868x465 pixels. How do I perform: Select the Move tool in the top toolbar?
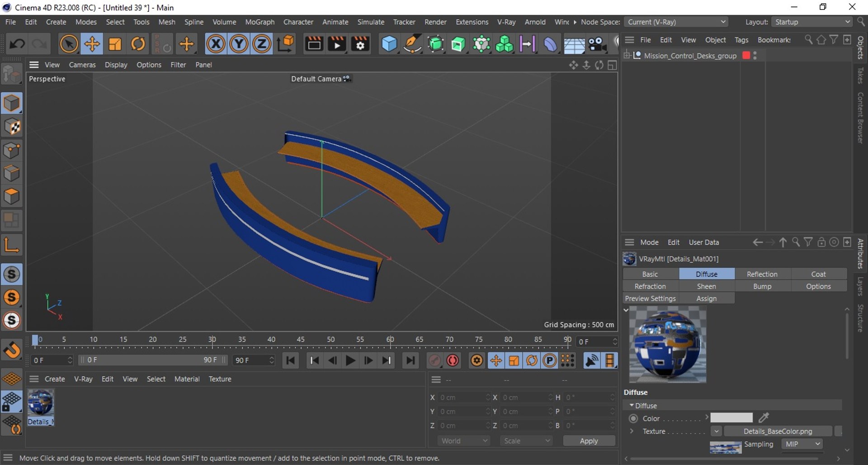point(92,44)
